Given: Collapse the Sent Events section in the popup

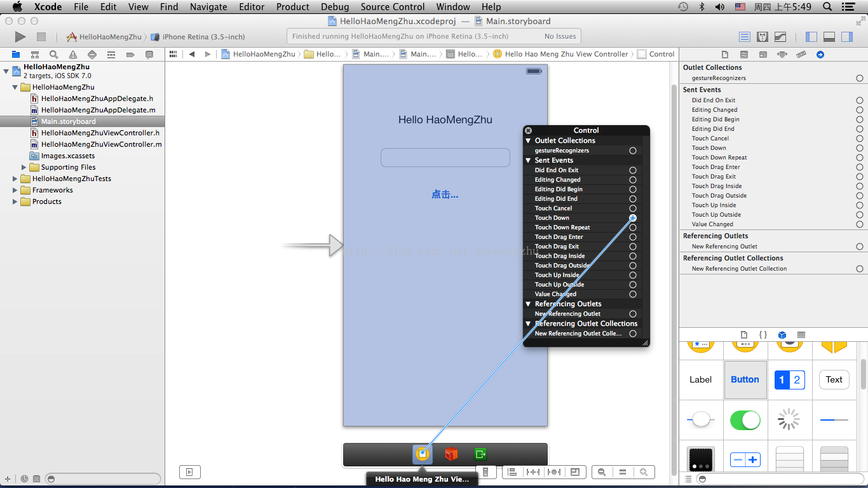Looking at the screenshot, I should [528, 160].
